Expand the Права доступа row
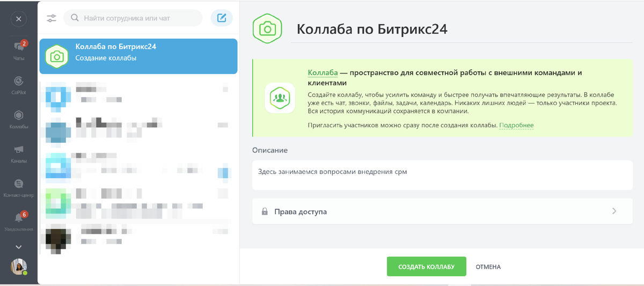 pyautogui.click(x=442, y=211)
